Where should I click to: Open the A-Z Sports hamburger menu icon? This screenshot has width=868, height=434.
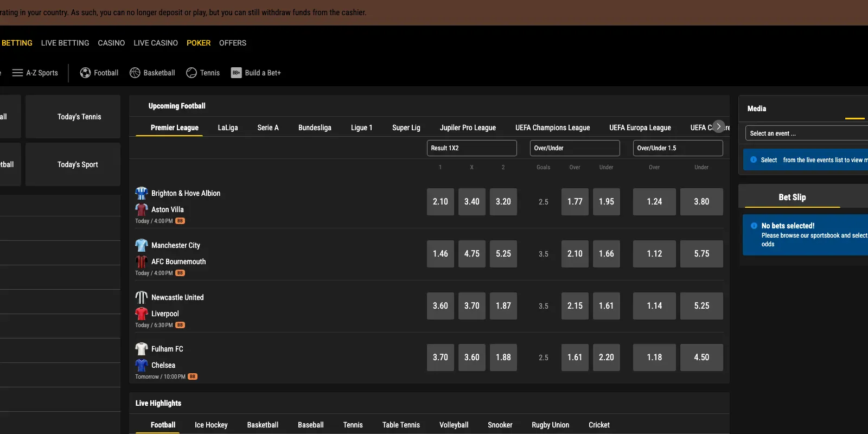pos(17,73)
